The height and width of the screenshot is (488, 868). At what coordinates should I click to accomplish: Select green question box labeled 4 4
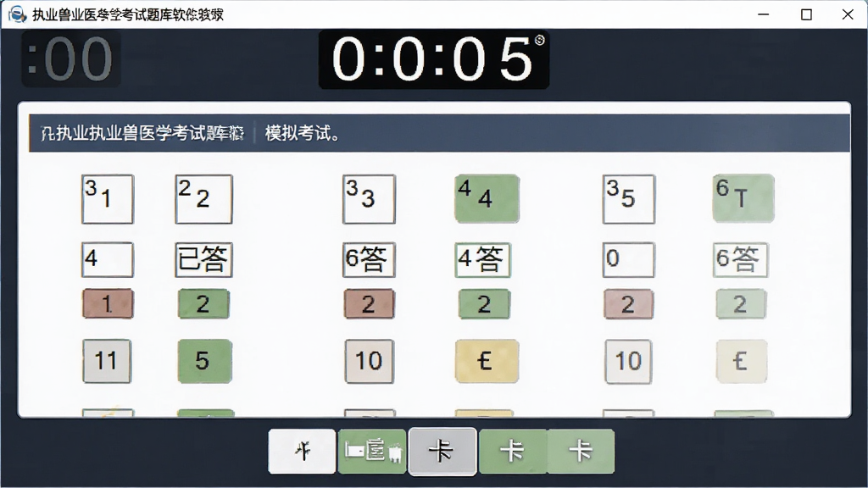pyautogui.click(x=487, y=198)
